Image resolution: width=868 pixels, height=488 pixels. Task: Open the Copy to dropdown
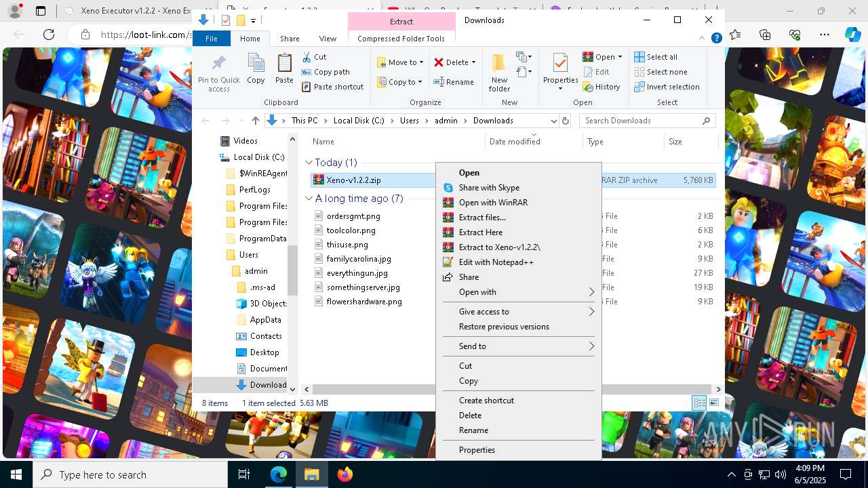pos(399,82)
